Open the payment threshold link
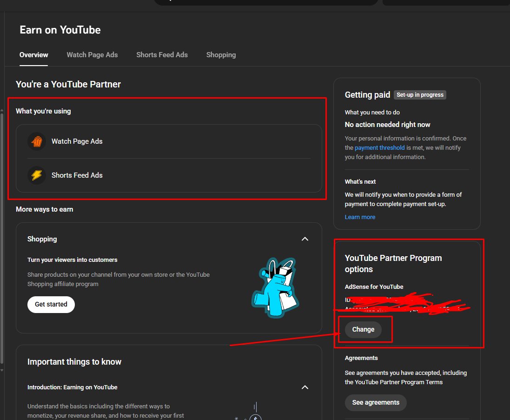Image resolution: width=510 pixels, height=420 pixels. coord(379,148)
